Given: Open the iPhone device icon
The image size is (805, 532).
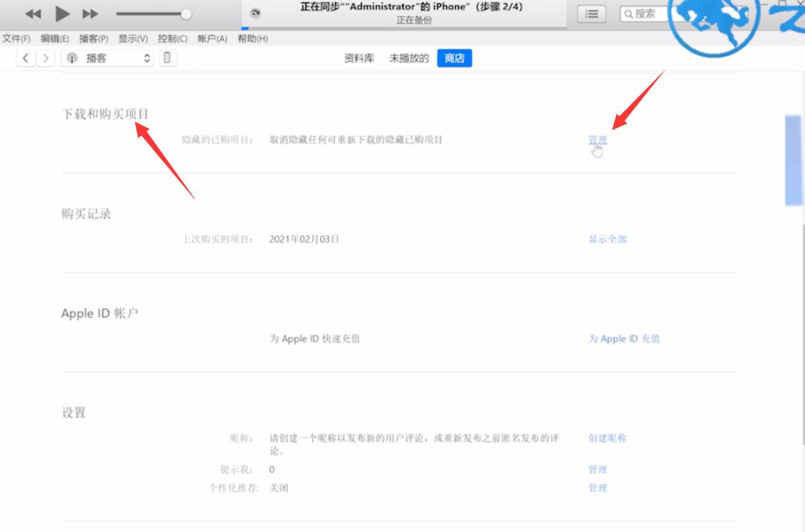Looking at the screenshot, I should (167, 58).
